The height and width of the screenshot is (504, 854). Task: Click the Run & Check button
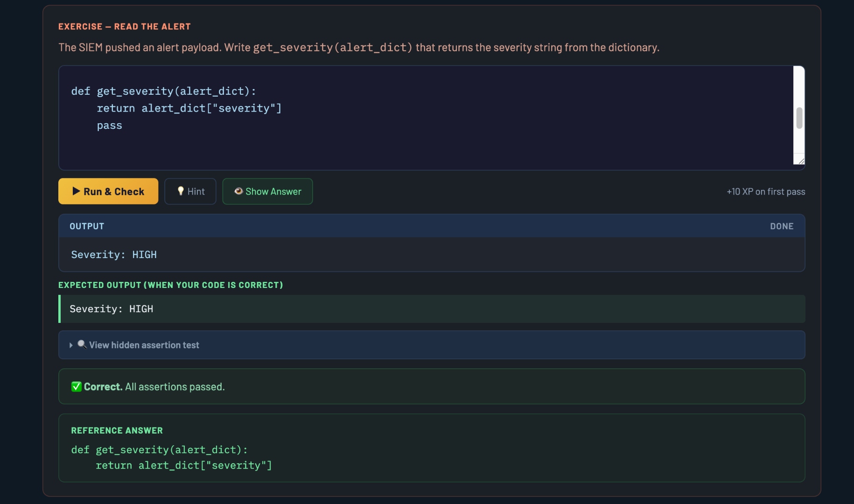click(108, 191)
